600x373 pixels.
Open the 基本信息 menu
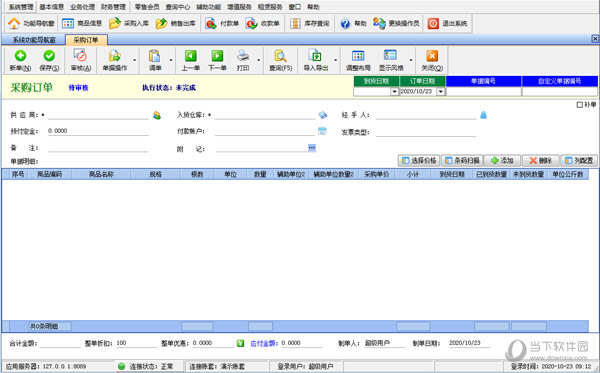pyautogui.click(x=51, y=7)
